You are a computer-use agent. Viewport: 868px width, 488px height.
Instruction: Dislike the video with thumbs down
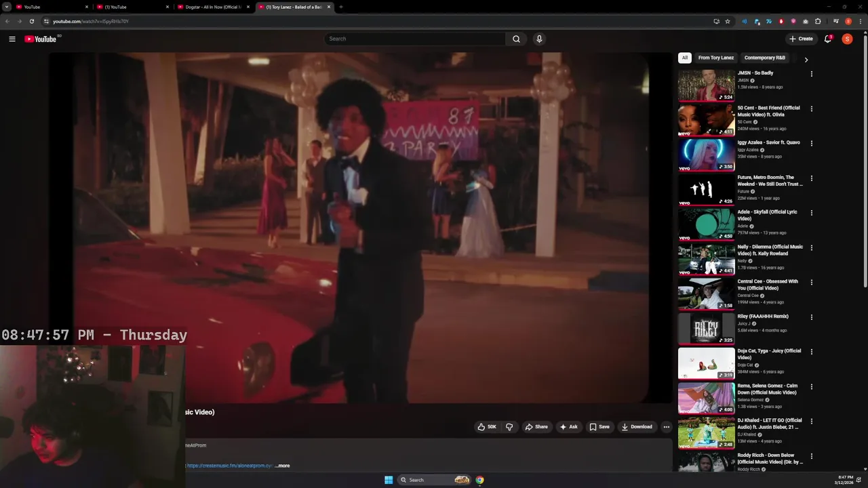click(509, 427)
